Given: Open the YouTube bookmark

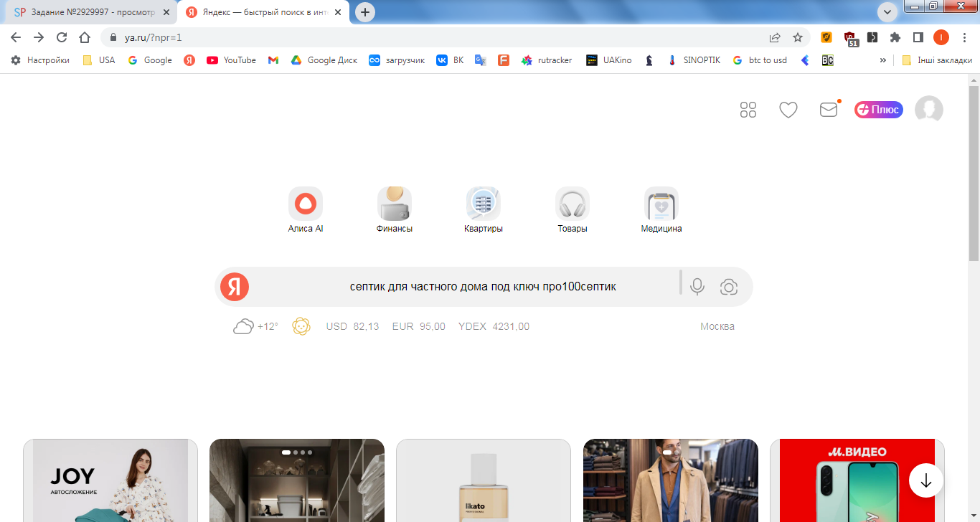Looking at the screenshot, I should coord(231,60).
